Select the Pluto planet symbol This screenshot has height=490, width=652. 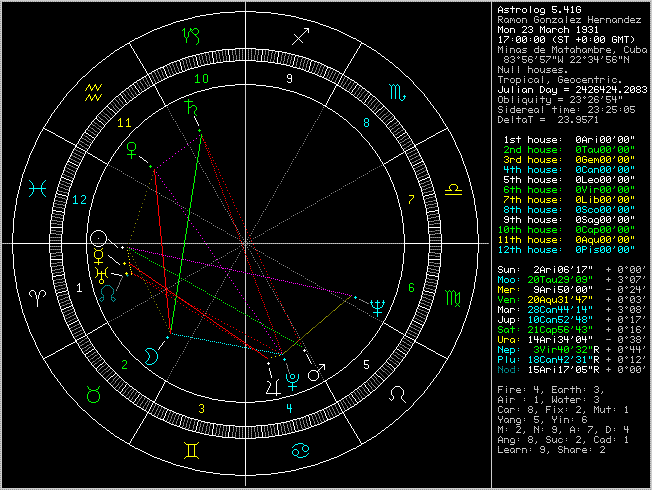pyautogui.click(x=293, y=382)
